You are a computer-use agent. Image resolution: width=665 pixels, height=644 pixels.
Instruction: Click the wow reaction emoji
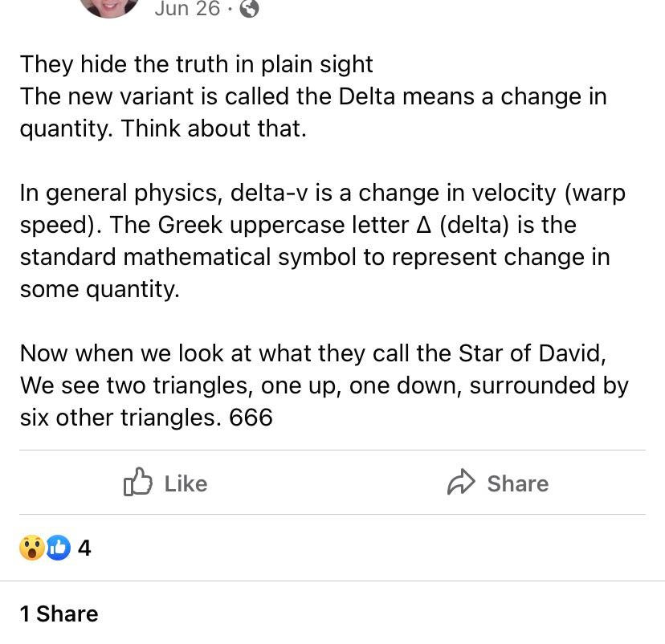pos(32,548)
